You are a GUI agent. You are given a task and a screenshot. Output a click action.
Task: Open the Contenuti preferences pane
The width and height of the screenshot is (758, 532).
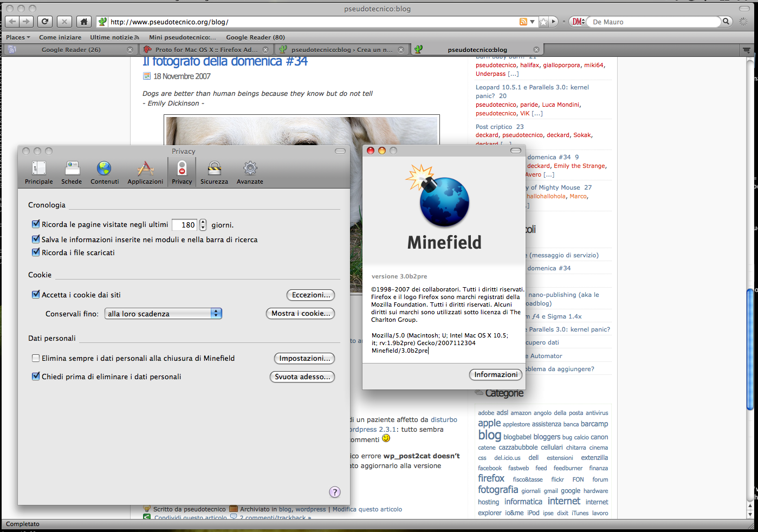click(x=105, y=173)
